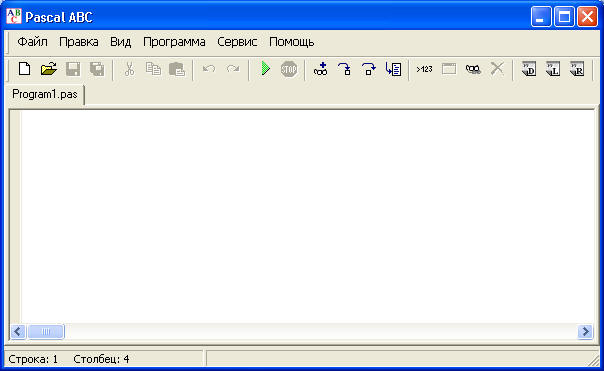The width and height of the screenshot is (604, 371).
Task: Click the Pascal ABC title bar icon
Action: (14, 17)
